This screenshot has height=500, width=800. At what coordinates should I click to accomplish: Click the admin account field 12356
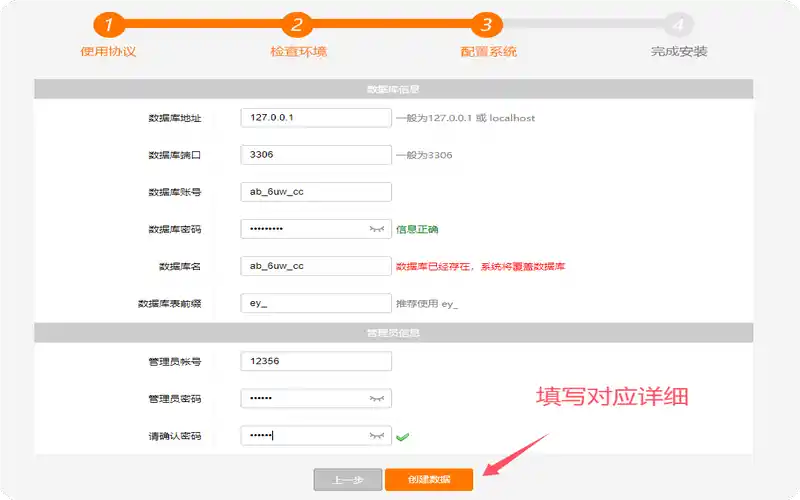(316, 361)
